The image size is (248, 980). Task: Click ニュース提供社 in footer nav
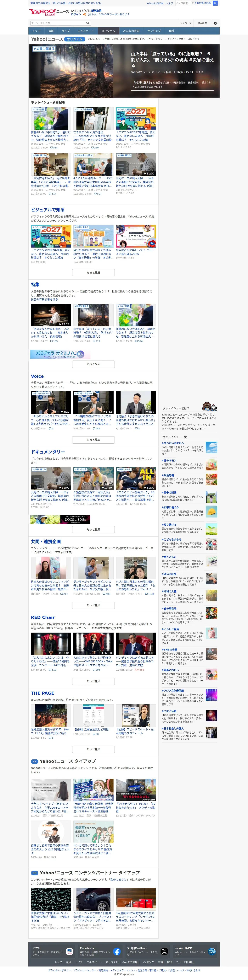185,962
